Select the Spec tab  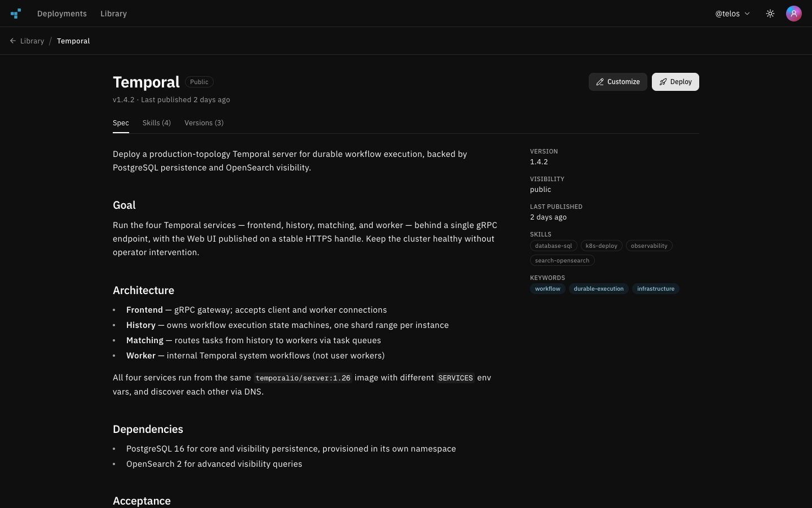point(121,123)
